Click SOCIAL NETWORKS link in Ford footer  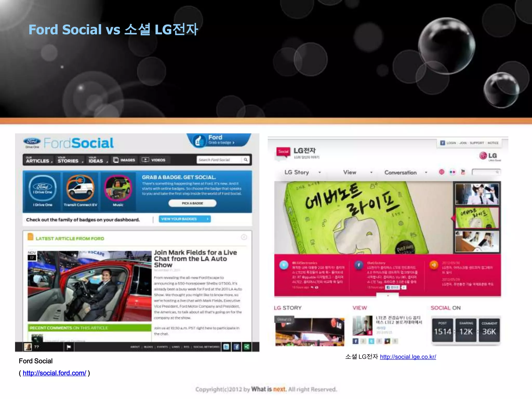coord(206,347)
